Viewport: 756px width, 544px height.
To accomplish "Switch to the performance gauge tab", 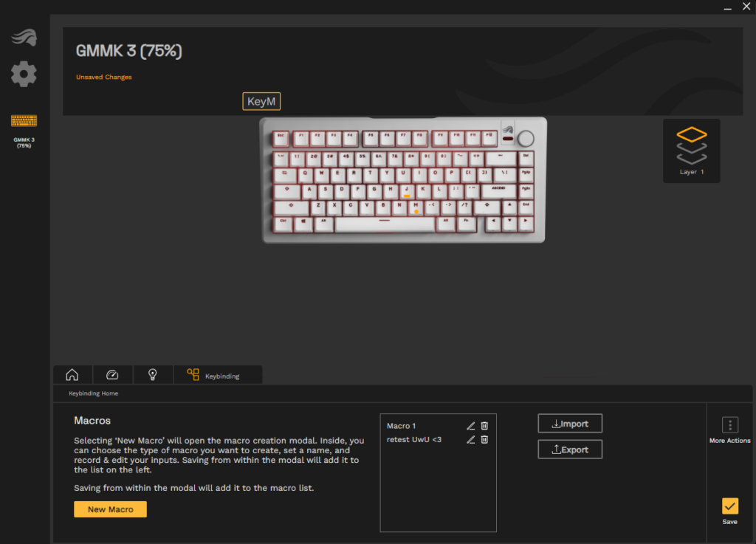I will tap(112, 375).
